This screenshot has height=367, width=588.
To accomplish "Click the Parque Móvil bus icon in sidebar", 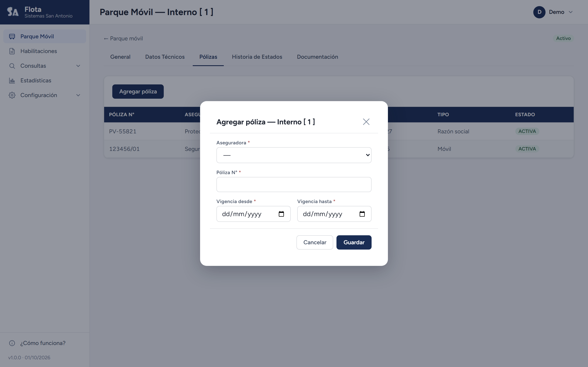I will tap(12, 36).
